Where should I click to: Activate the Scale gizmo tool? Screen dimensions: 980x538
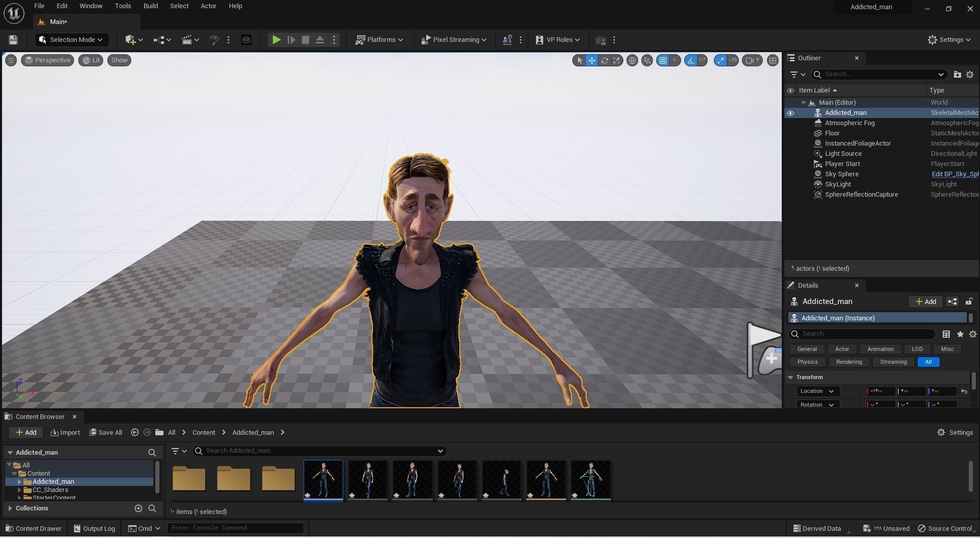(x=617, y=60)
